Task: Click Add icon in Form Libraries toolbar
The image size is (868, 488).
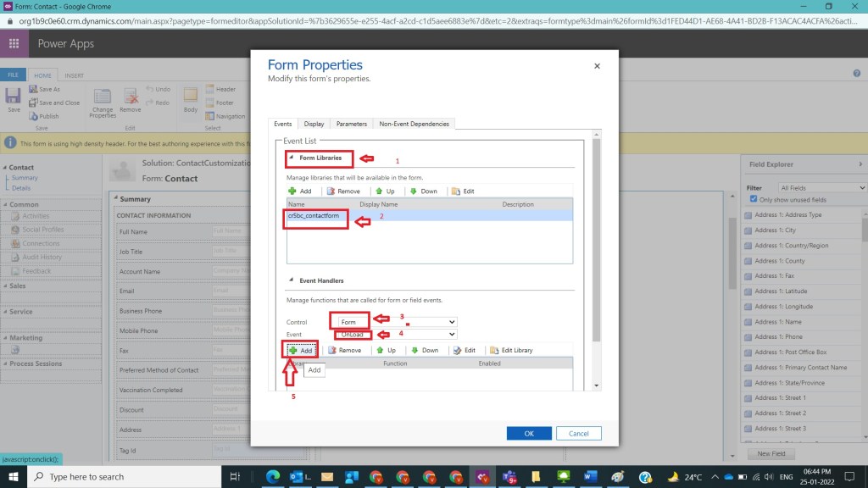Action: coord(293,191)
